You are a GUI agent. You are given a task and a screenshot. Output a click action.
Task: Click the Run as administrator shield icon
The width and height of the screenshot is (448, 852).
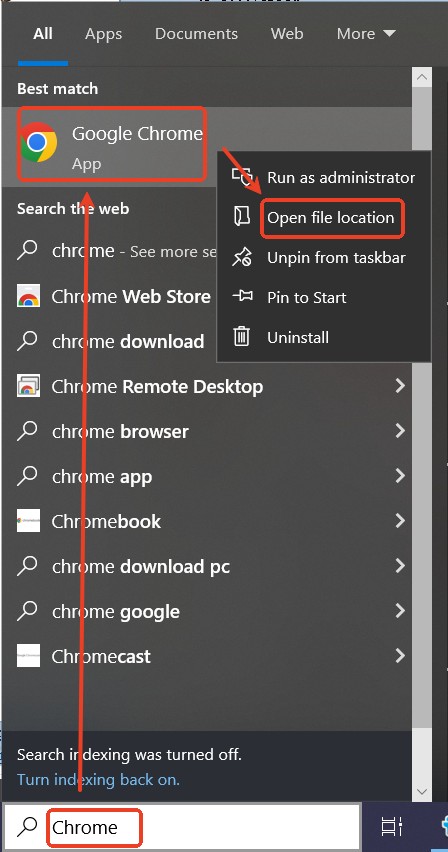241,177
